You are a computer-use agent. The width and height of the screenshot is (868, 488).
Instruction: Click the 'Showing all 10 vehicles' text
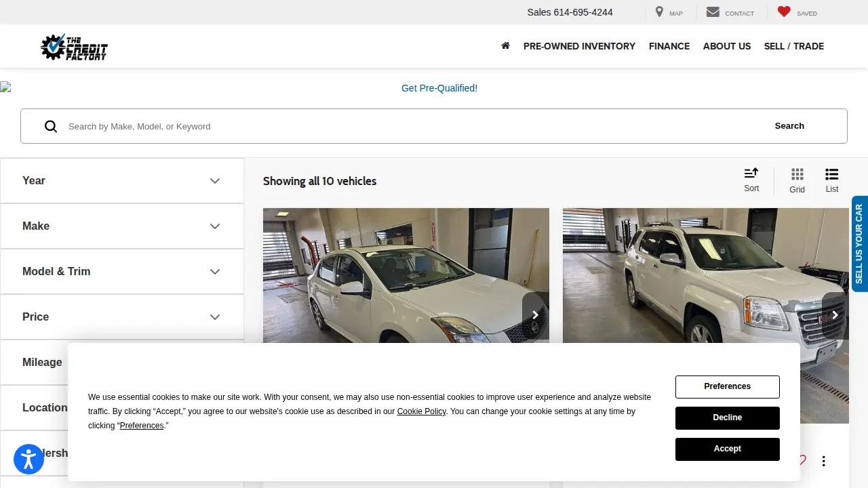(x=319, y=181)
